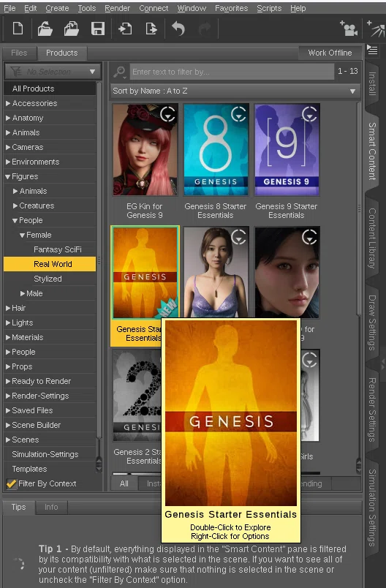Select Genesis 2 Starter Essentials thumbnail
386x588 pixels.
tap(137, 396)
